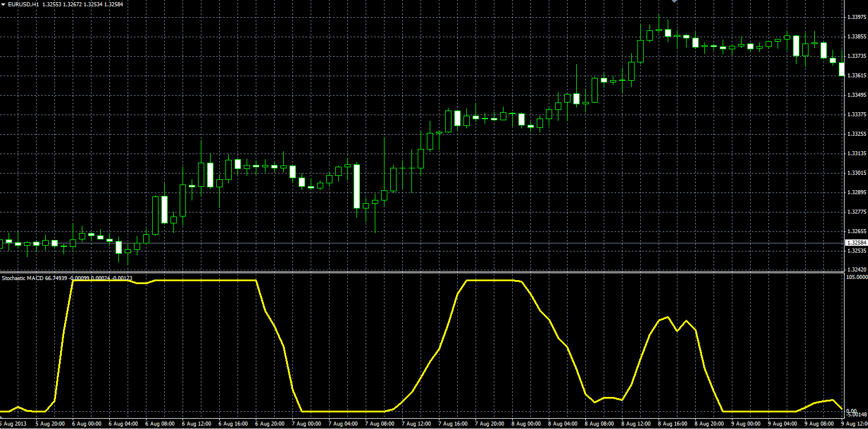Select the current price tag 1.32584
The width and height of the screenshot is (868, 429).
[856, 243]
